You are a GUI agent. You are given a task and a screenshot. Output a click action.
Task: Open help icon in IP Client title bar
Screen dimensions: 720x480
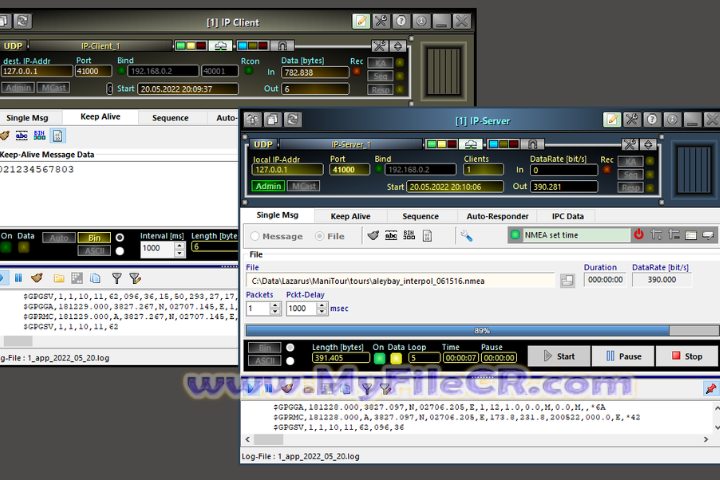click(401, 21)
